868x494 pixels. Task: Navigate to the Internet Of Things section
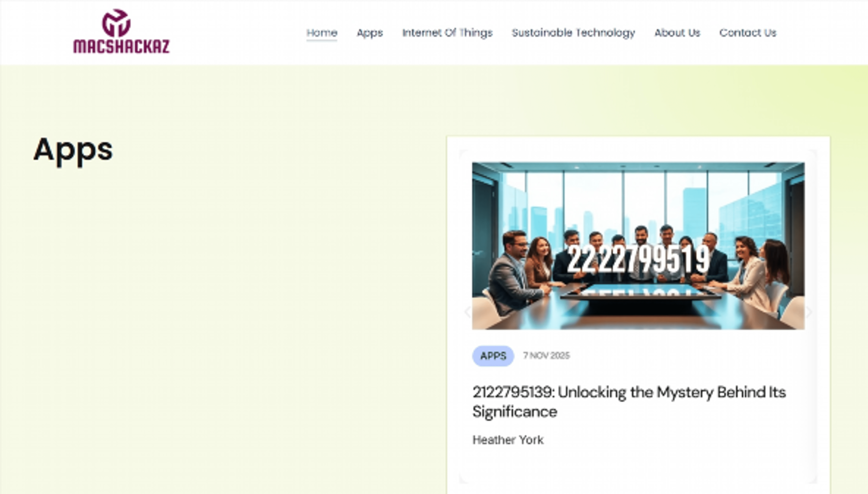point(448,33)
